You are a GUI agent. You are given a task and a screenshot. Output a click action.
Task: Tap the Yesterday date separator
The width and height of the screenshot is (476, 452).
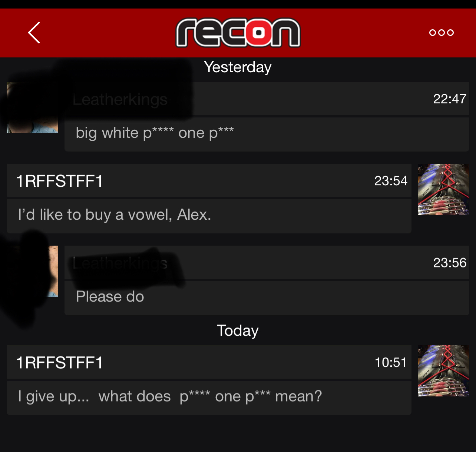[238, 67]
